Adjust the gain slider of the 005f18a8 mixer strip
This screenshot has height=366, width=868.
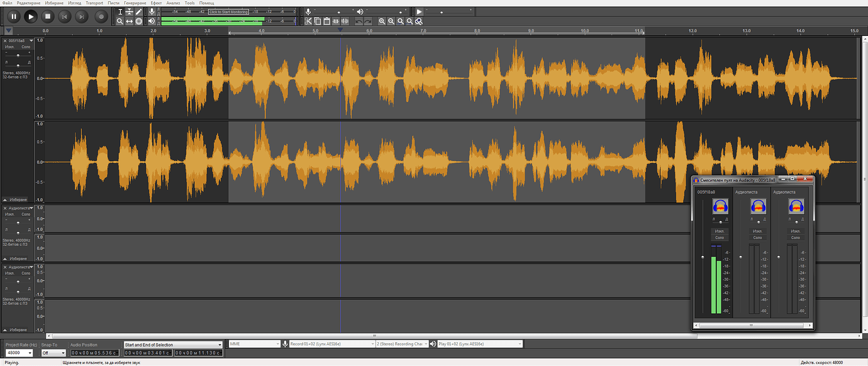tap(703, 256)
